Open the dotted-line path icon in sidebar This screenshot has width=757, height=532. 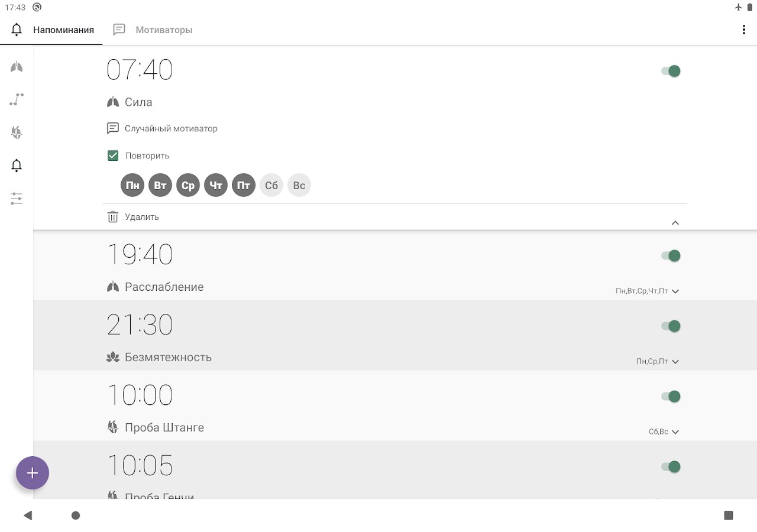(17, 99)
